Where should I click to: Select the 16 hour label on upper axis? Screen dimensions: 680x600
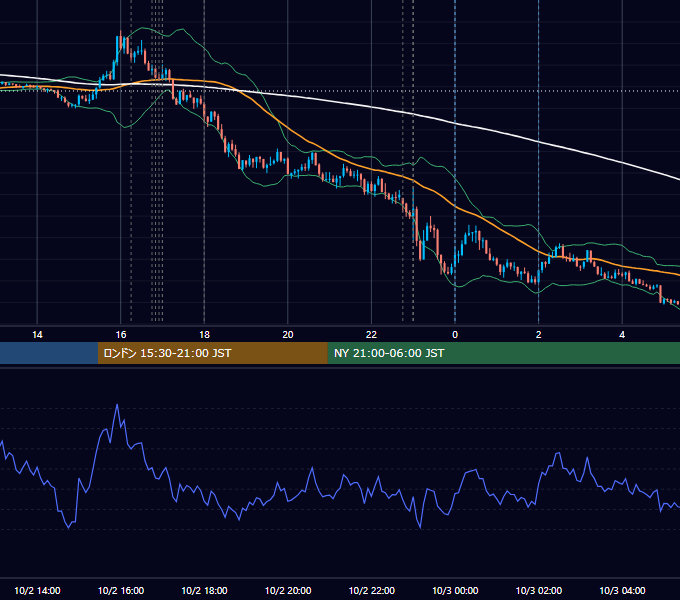121,335
